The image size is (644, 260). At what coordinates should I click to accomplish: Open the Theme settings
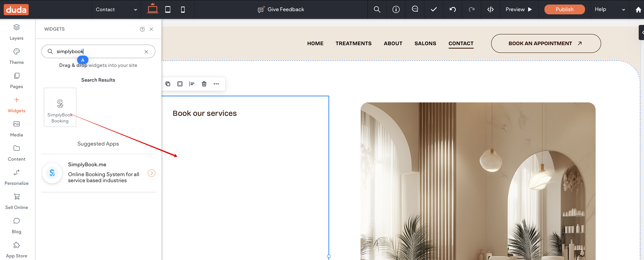16,56
